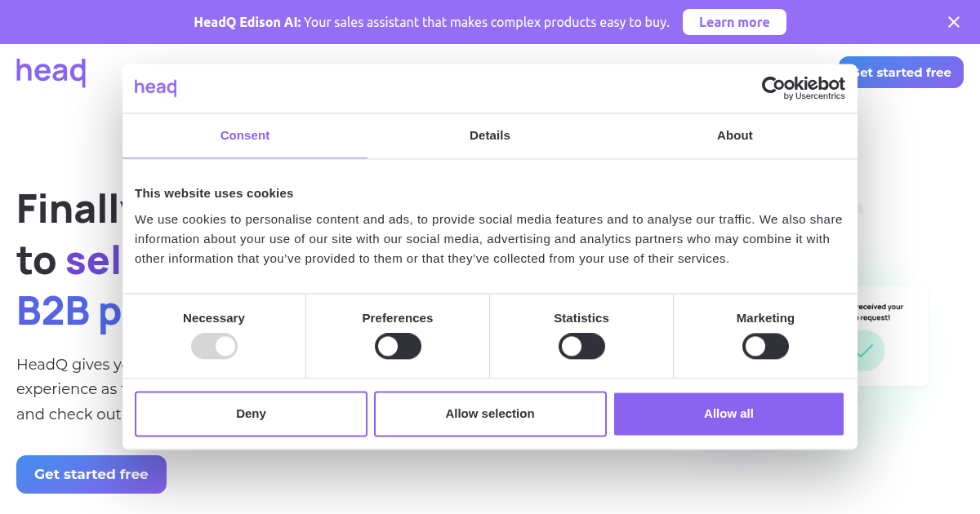Click the HeadQ Edison AI banner headline
Image resolution: width=980 pixels, height=514 pixels.
click(431, 22)
